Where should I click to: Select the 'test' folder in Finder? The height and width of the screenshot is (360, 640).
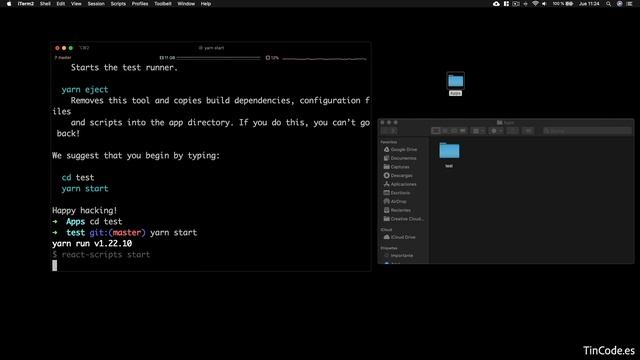pos(449,154)
